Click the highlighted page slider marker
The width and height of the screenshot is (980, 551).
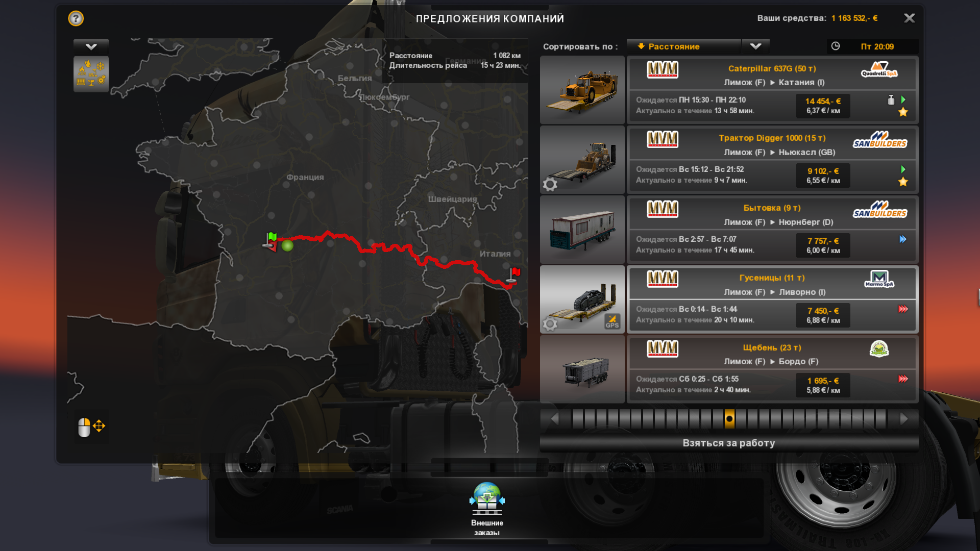click(x=729, y=419)
